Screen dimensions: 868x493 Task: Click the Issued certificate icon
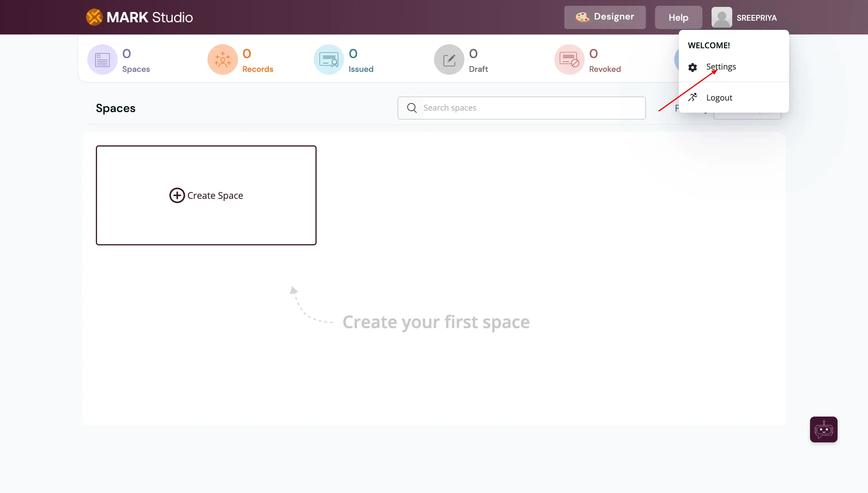tap(329, 59)
